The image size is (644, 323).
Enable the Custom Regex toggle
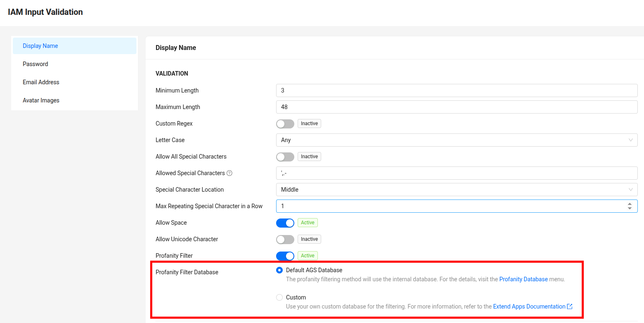285,123
